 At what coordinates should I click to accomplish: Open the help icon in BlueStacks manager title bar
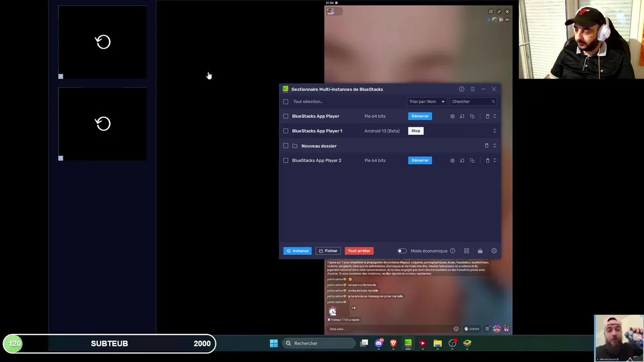(461, 89)
